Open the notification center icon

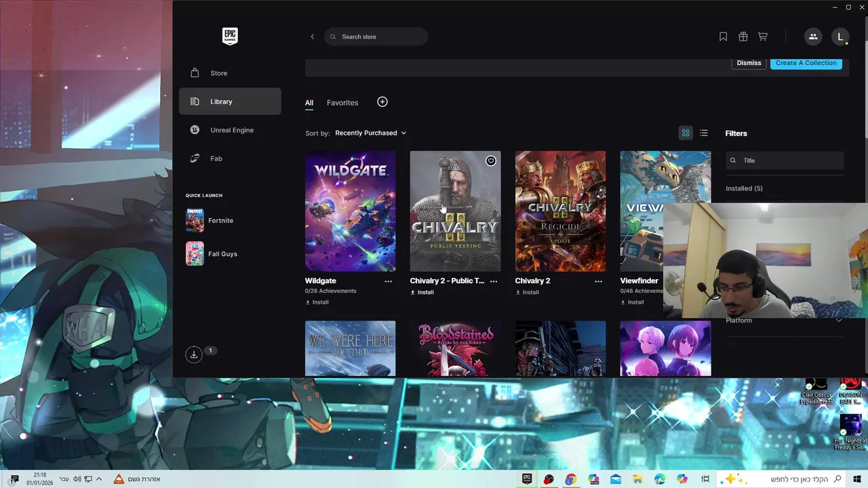click(14, 479)
